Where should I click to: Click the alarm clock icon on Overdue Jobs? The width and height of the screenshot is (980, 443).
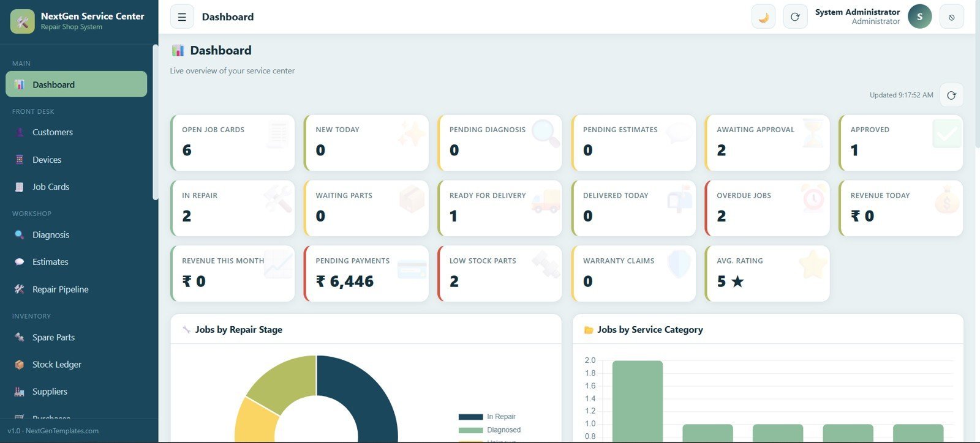tap(813, 198)
